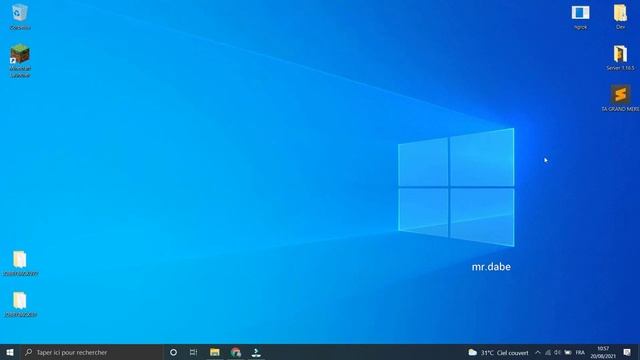640x360 pixels.
Task: Expand the hidden system tray icons chevron
Action: (538, 352)
